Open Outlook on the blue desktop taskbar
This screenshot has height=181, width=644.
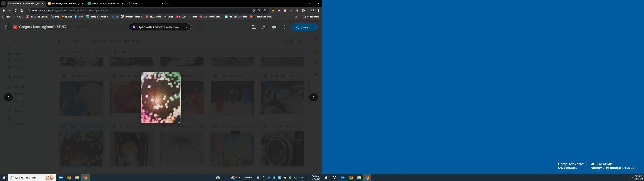343,178
